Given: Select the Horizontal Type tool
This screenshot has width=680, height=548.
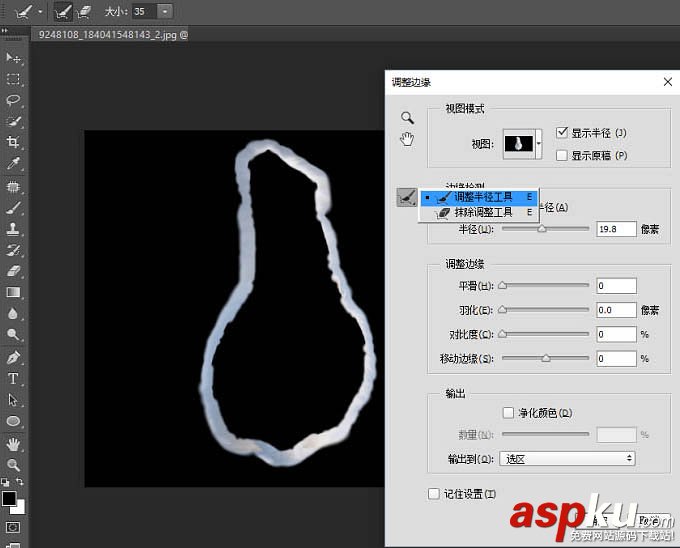Looking at the screenshot, I should [13, 379].
